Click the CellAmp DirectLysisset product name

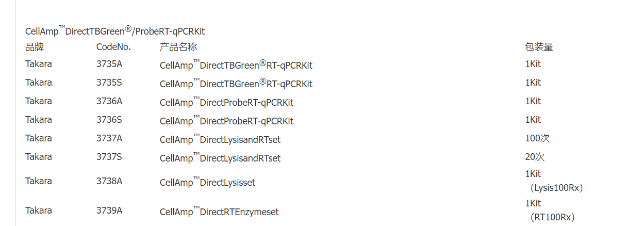[x=207, y=183]
